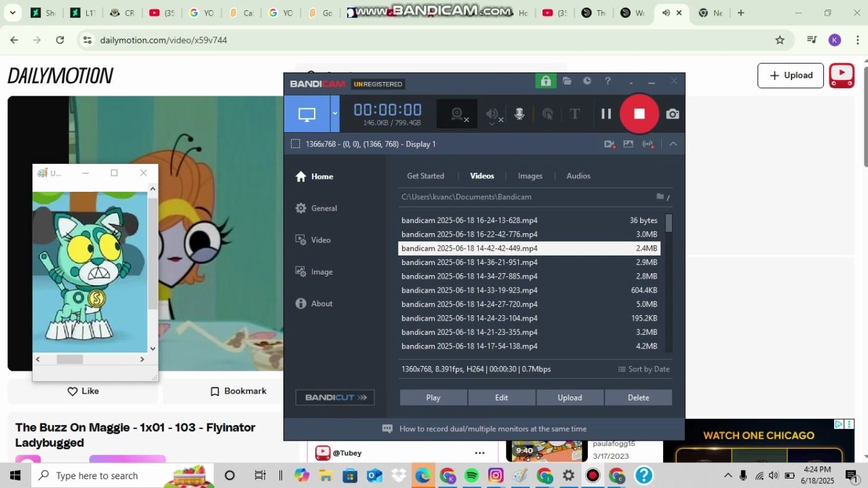Go back in the browser
Image resolution: width=868 pixels, height=488 pixels.
14,40
